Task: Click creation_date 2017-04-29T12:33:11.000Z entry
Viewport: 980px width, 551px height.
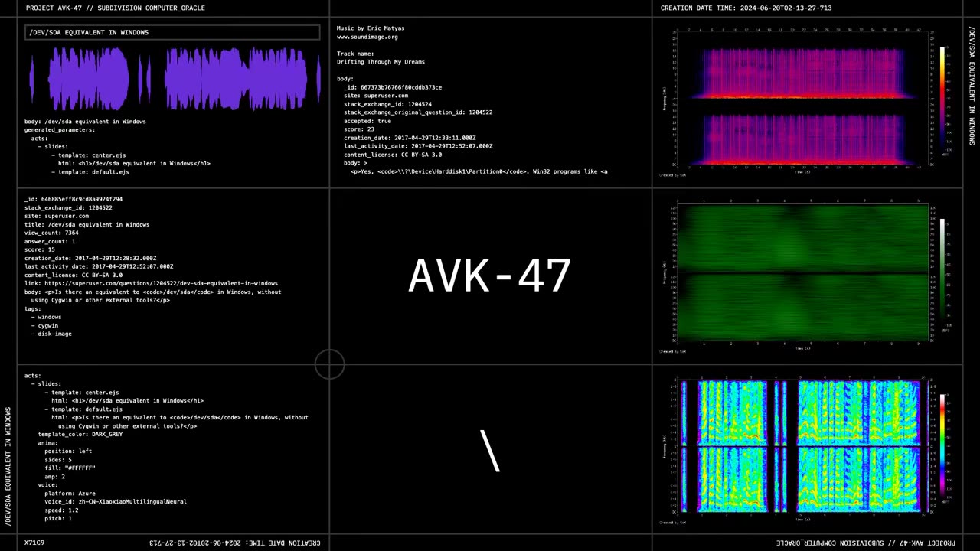Action: pos(410,138)
